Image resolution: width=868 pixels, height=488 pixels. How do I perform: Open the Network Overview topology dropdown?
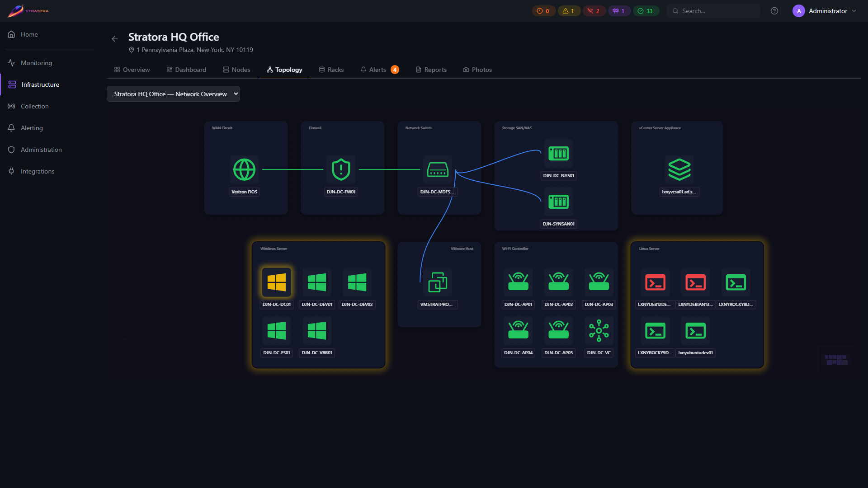[x=173, y=94]
